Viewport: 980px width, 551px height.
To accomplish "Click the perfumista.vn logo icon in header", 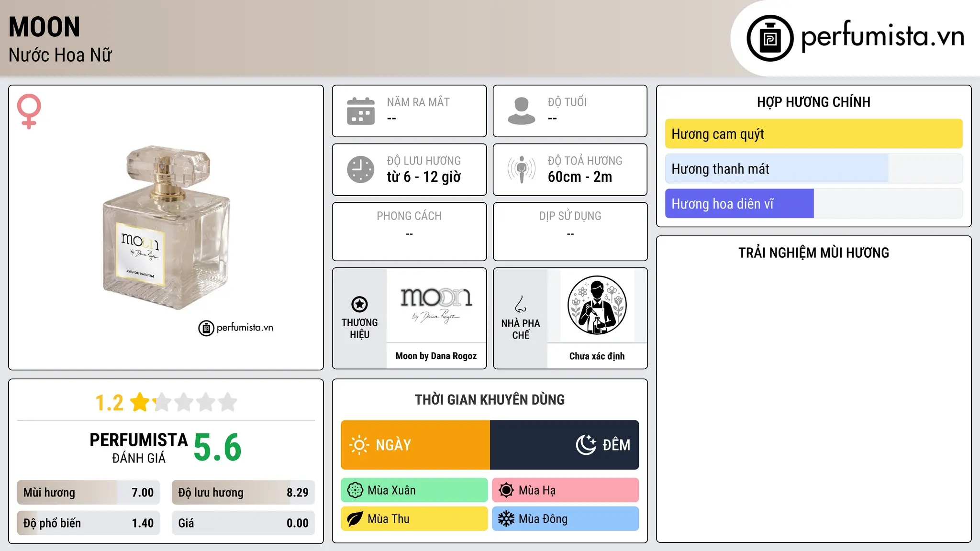I will pyautogui.click(x=770, y=38).
